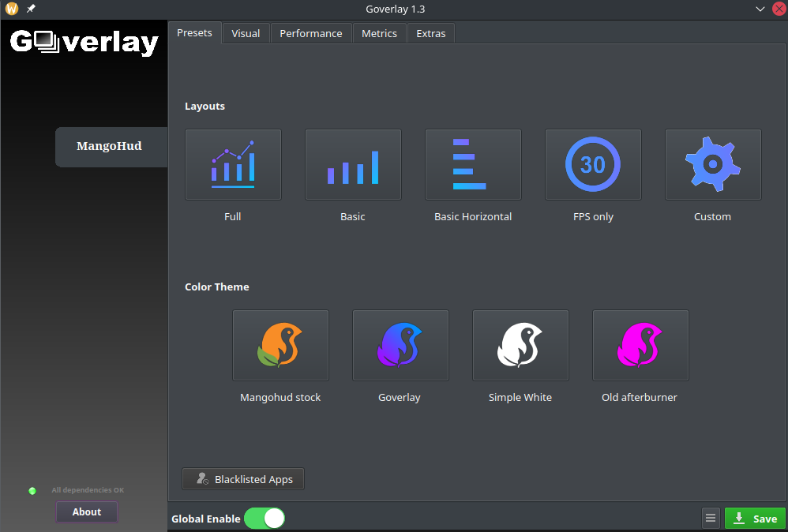Click the green dependencies status indicator

[x=32, y=491]
